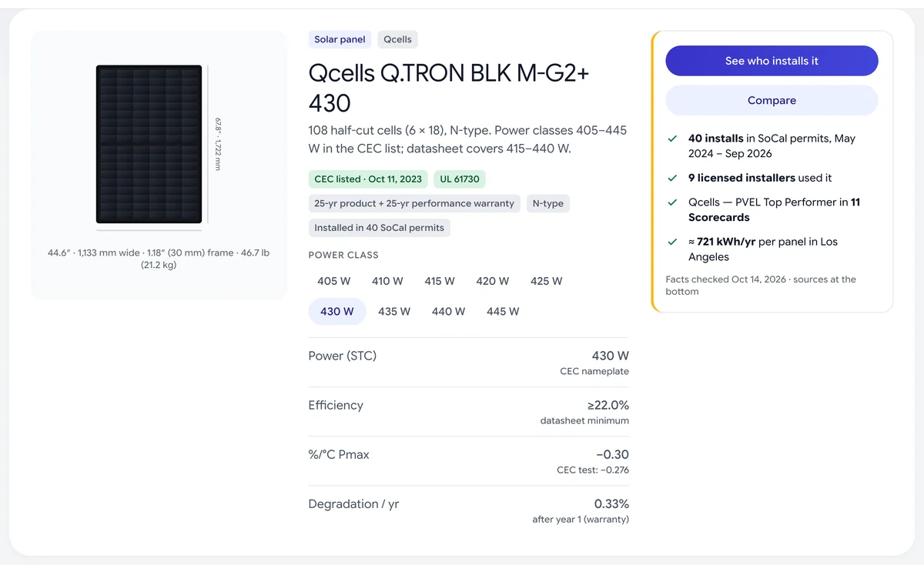Click the 108 half-cut cells description text
Screen dimensions: 924x565
point(467,139)
